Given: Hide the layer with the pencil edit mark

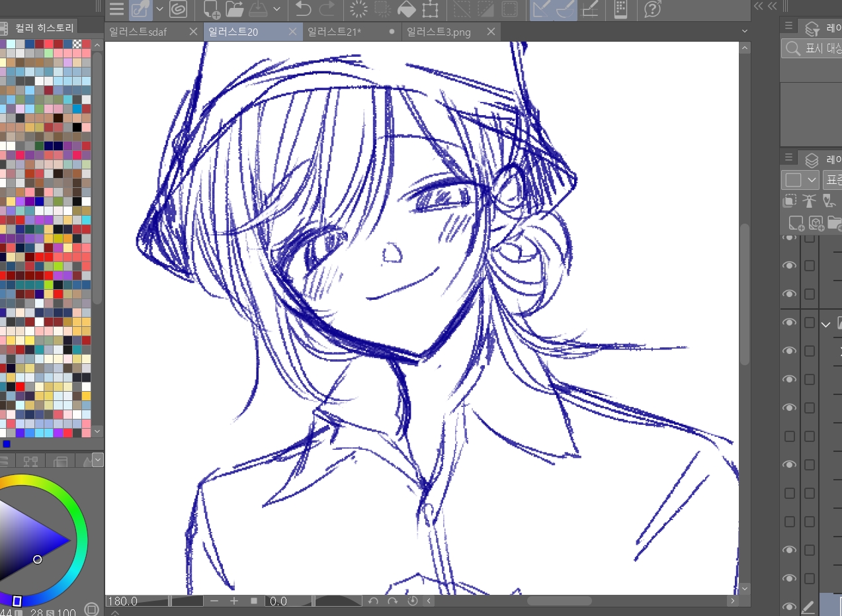Looking at the screenshot, I should (x=789, y=607).
